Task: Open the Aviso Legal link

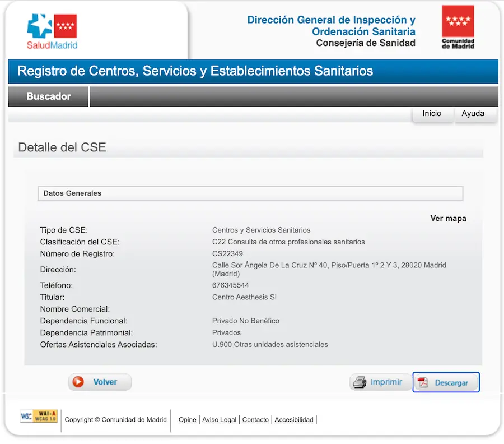Action: (x=219, y=419)
